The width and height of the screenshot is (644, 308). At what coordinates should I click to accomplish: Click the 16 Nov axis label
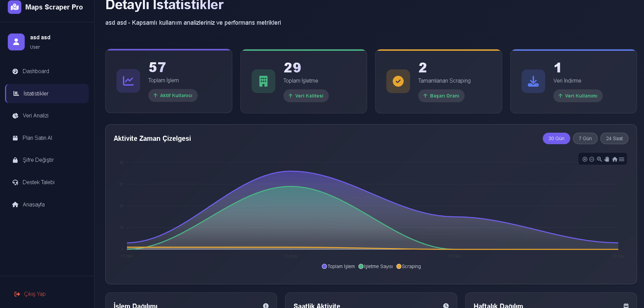[x=291, y=256]
